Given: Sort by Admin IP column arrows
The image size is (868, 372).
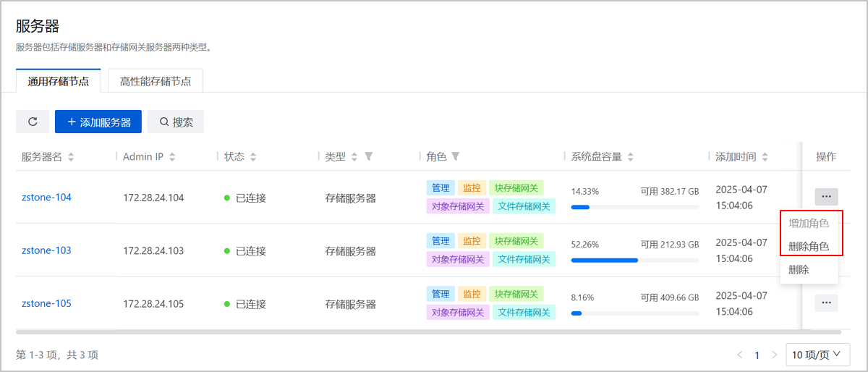Looking at the screenshot, I should 172,157.
